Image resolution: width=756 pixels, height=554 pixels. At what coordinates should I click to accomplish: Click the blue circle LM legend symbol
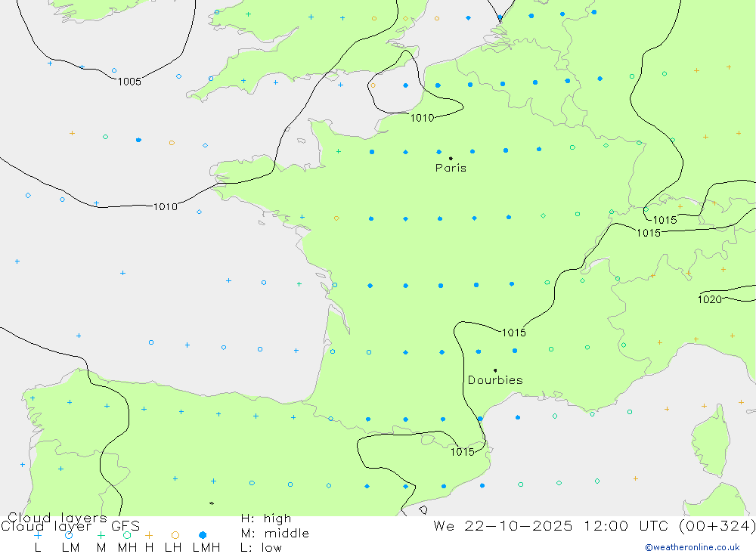(69, 535)
